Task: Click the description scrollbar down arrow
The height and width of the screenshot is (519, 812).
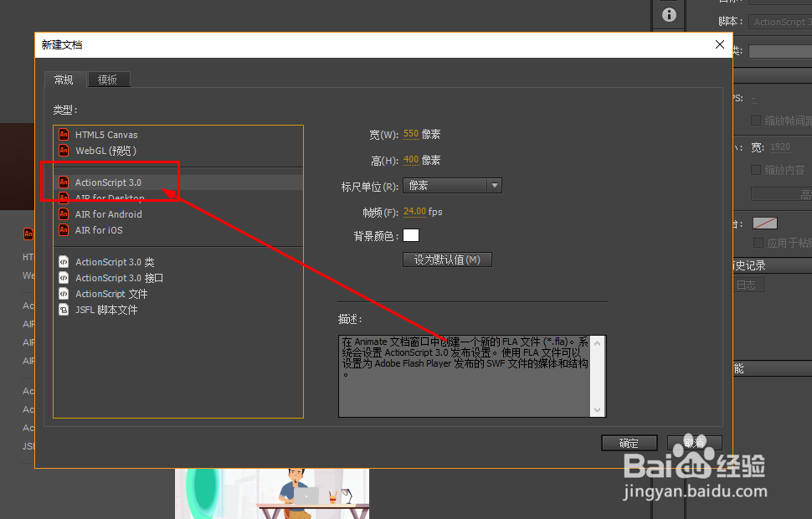Action: [597, 409]
